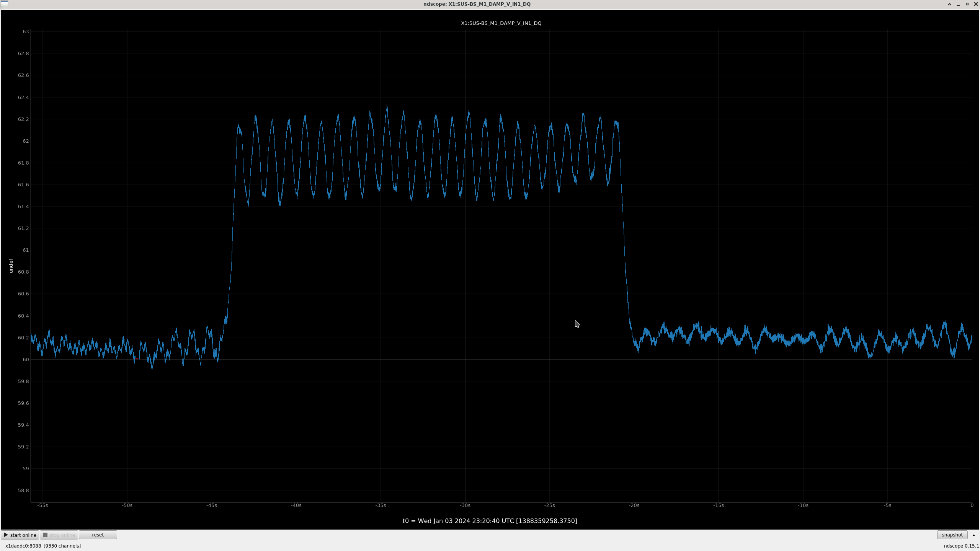
Task: Click the x1daqdc0:8088 server status text
Action: tap(43, 546)
